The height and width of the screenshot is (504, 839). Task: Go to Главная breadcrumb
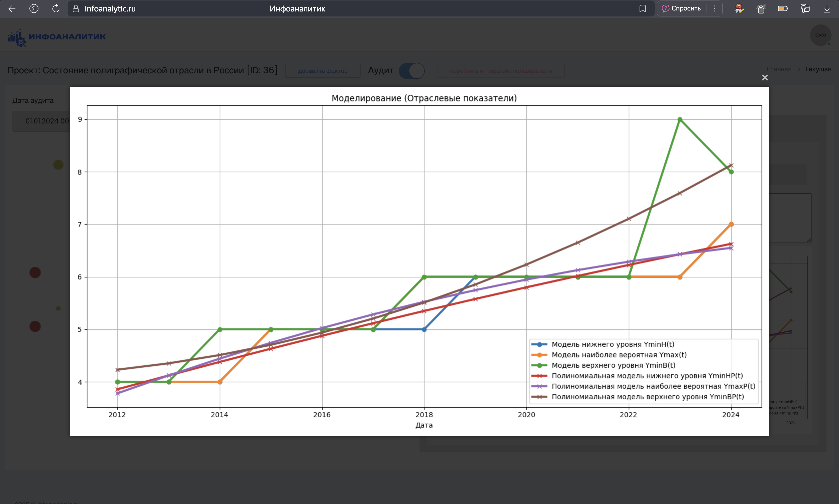(779, 69)
